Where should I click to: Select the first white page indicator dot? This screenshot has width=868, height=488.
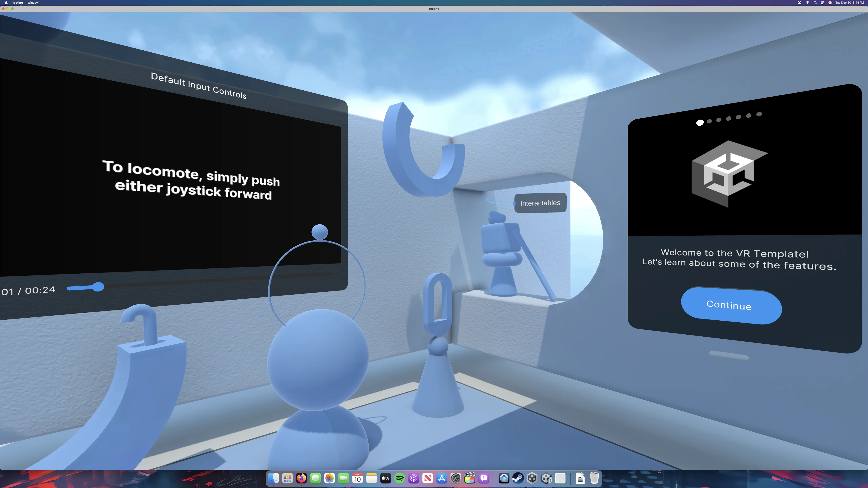coord(700,123)
